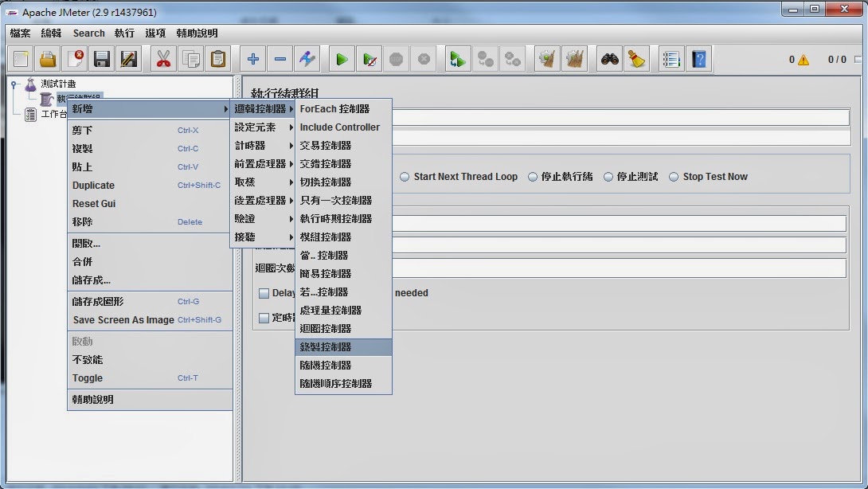Expand the 計時器 submenu

pos(263,146)
